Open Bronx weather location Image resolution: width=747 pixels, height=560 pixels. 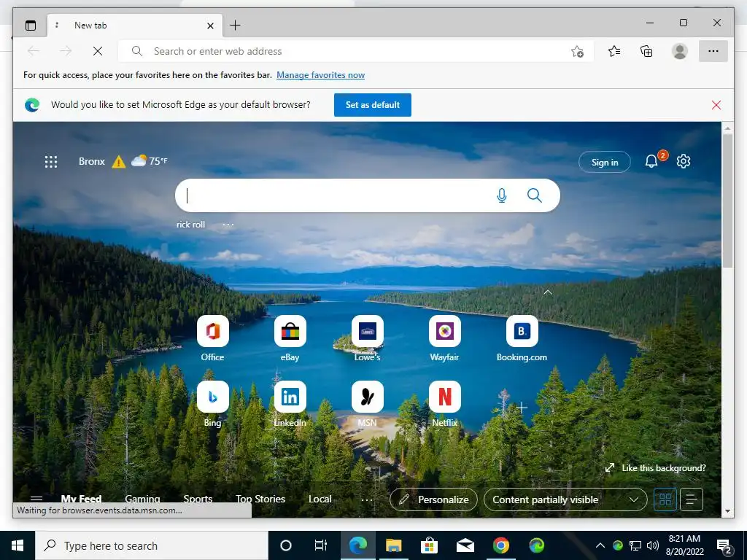point(91,161)
